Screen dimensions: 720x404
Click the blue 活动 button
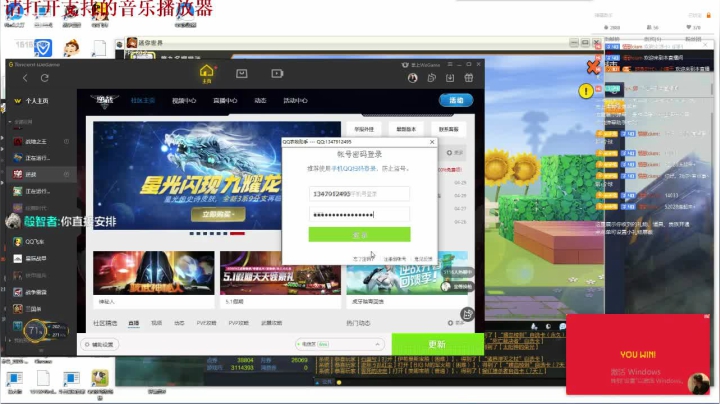pos(456,100)
